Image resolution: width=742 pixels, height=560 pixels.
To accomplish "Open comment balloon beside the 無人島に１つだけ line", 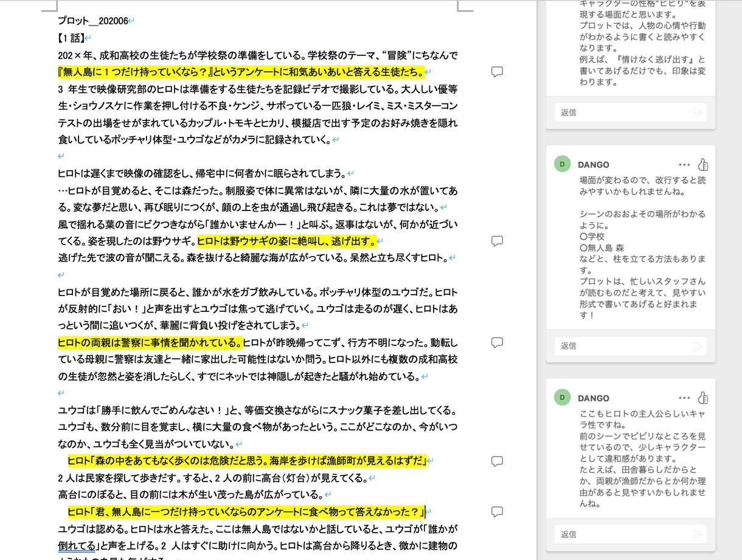I will (497, 72).
